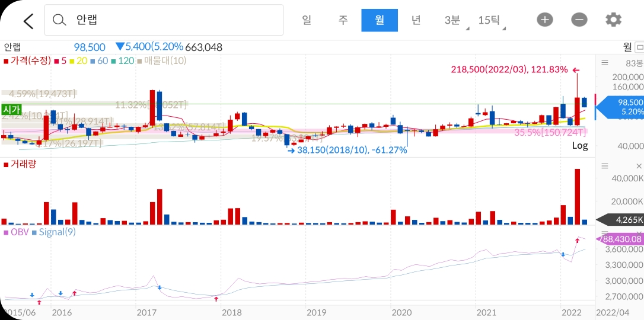Switch to the weekly 주 chart tab
The image size is (644, 320).
click(x=343, y=20)
